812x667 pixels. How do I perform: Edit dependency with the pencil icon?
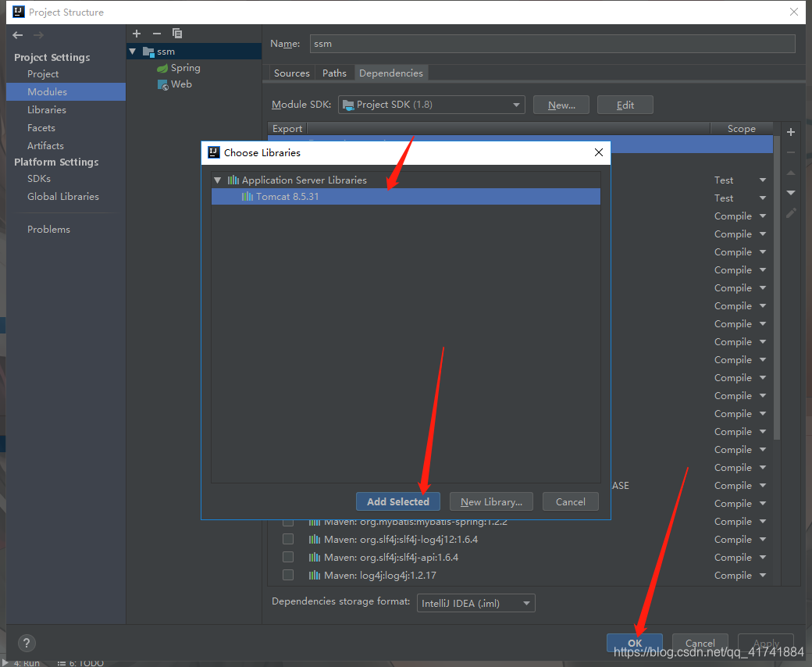point(791,213)
